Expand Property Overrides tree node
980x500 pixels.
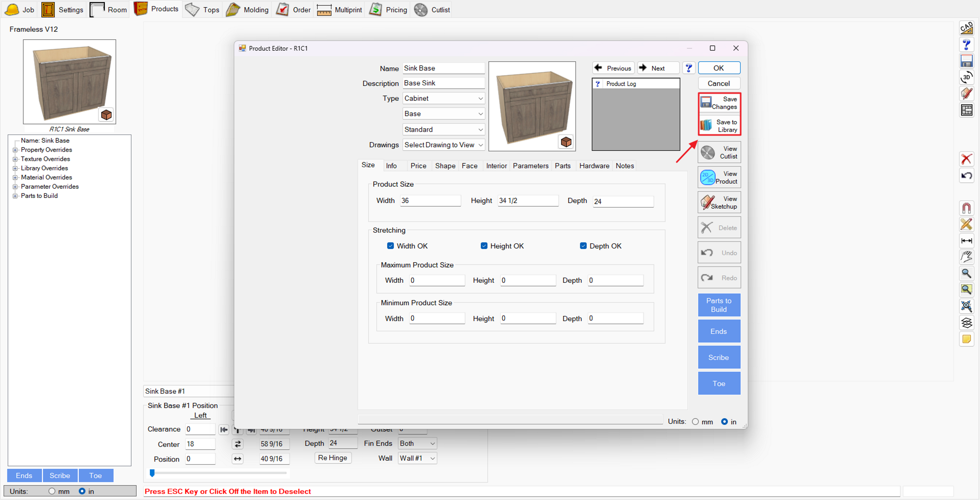click(15, 150)
